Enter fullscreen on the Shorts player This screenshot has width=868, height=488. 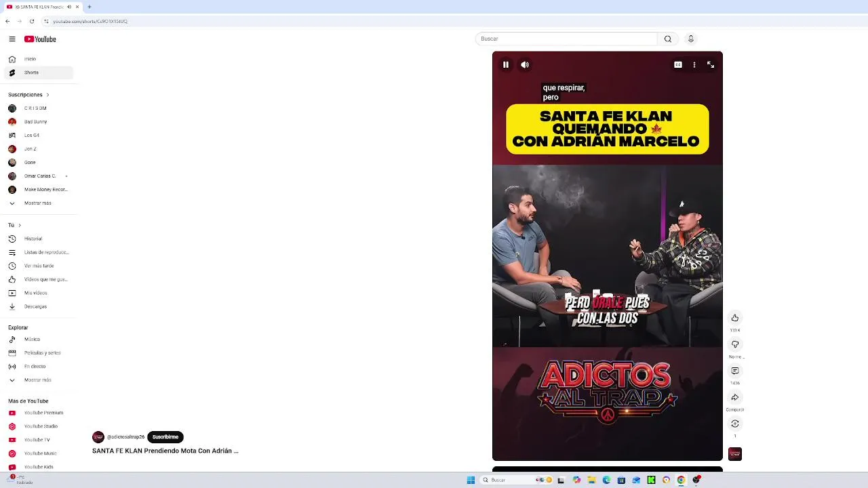coord(711,65)
